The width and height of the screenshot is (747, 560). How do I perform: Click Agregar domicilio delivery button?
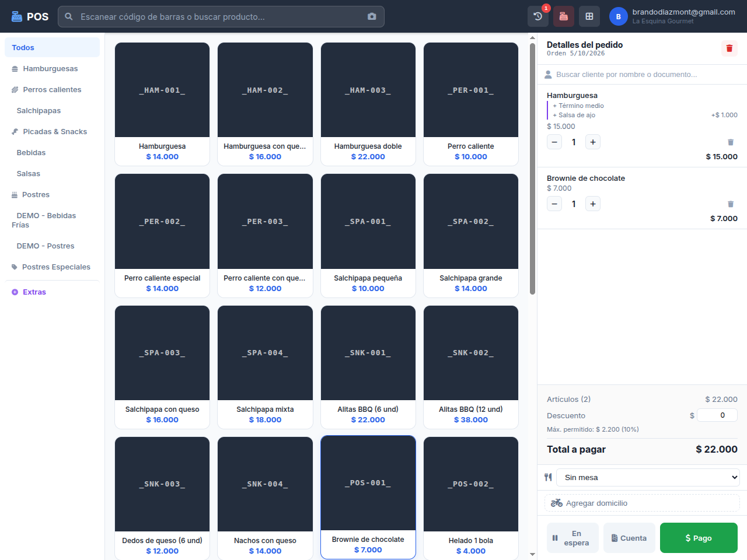point(642,503)
